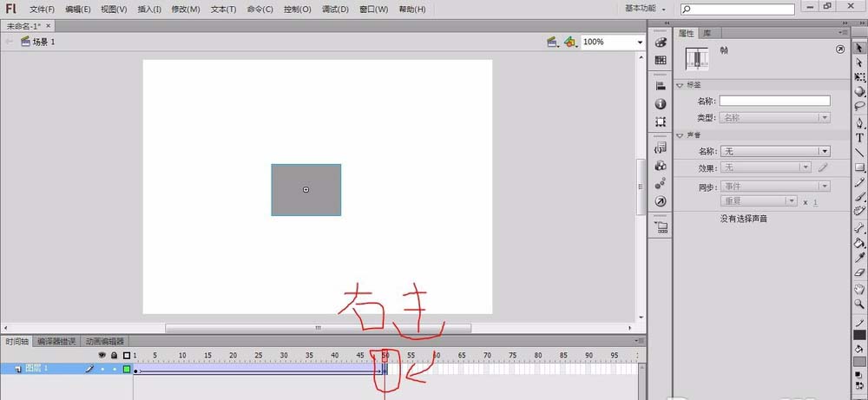Choose the Zoom magnifier tool
Viewport: 868px width, 400px height.
859,303
